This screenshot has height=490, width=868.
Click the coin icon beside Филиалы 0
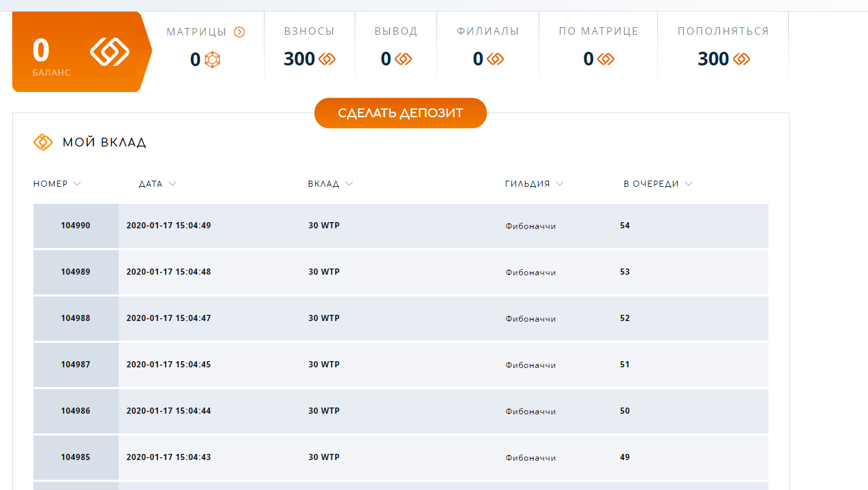click(x=496, y=59)
